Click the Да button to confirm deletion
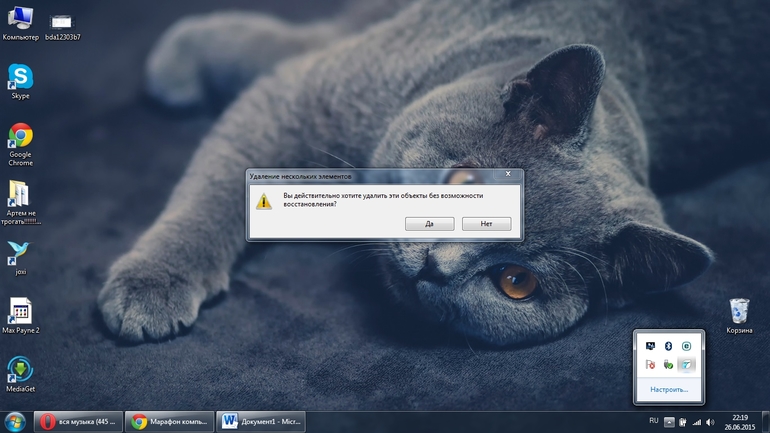This screenshot has width=770, height=433. pyautogui.click(x=429, y=224)
